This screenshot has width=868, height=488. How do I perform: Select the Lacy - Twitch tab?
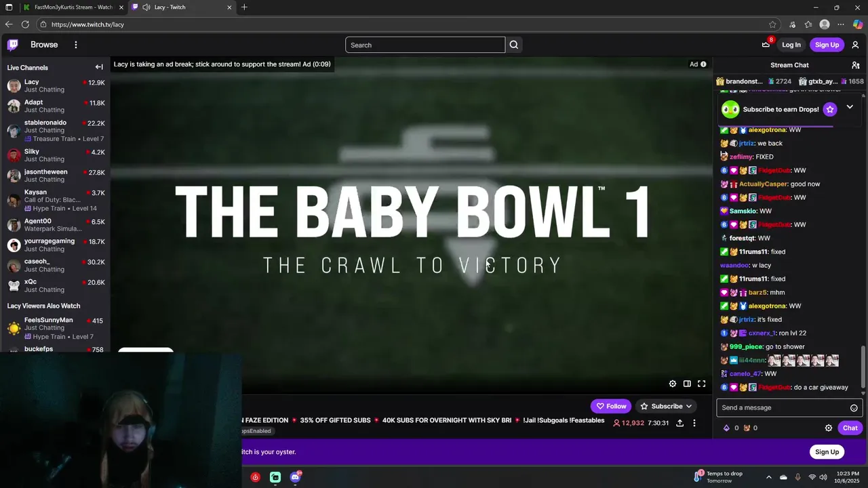click(182, 7)
